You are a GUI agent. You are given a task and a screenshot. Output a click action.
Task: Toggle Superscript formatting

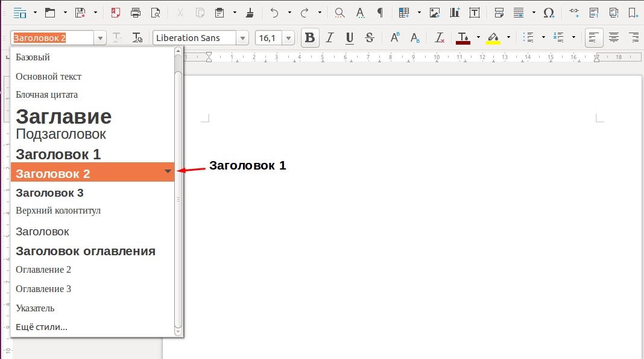click(395, 38)
